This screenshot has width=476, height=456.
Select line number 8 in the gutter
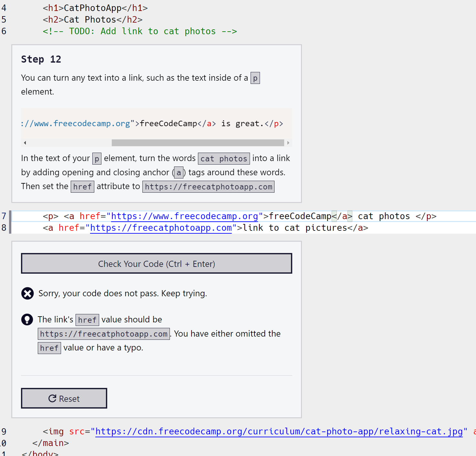pyautogui.click(x=4, y=228)
